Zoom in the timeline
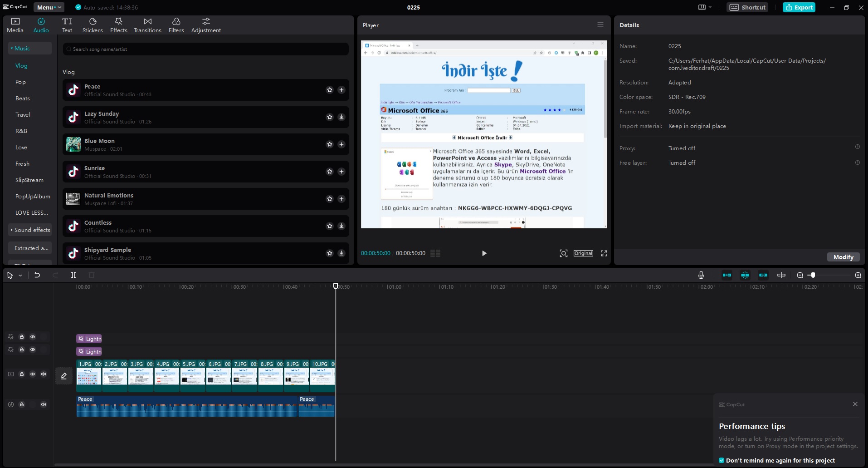This screenshot has height=468, width=868. (858, 275)
